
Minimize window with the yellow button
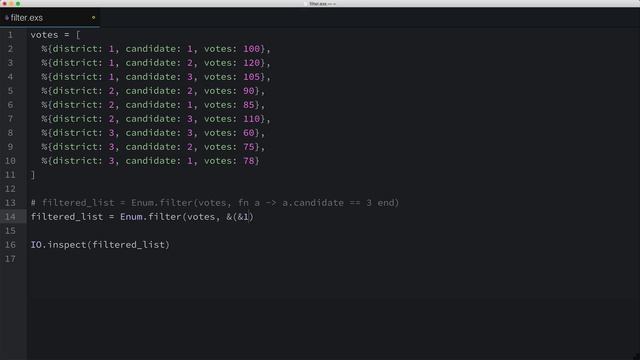[11, 4]
